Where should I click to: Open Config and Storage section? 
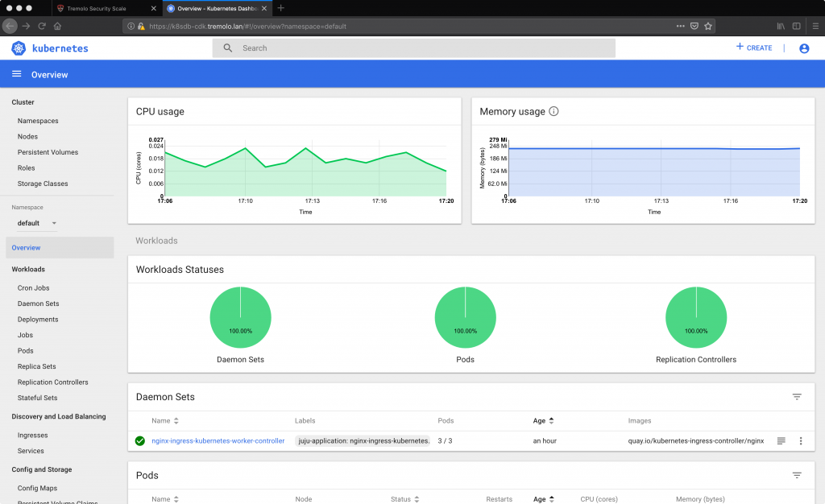pyautogui.click(x=42, y=470)
